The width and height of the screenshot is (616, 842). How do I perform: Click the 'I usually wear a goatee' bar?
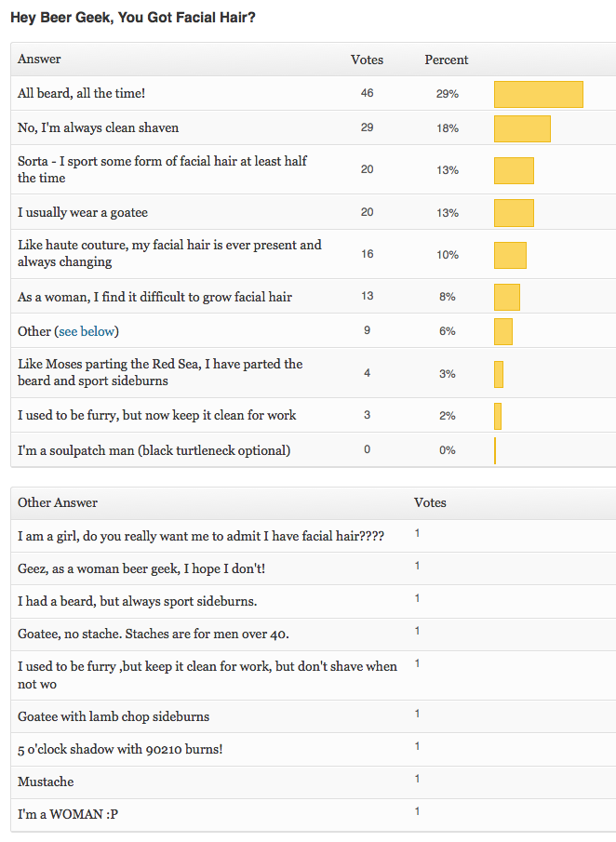[x=514, y=212]
